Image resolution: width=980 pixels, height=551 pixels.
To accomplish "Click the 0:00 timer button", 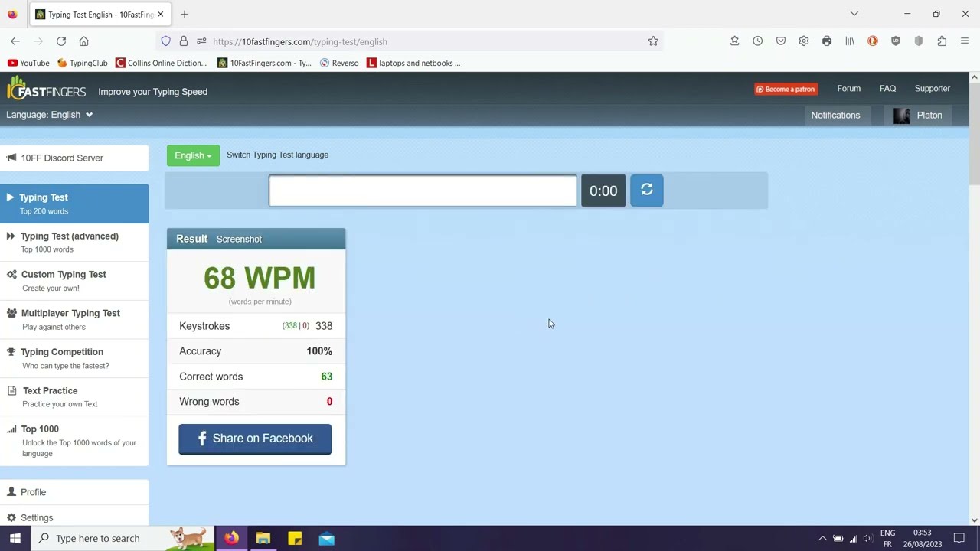I will [x=603, y=191].
